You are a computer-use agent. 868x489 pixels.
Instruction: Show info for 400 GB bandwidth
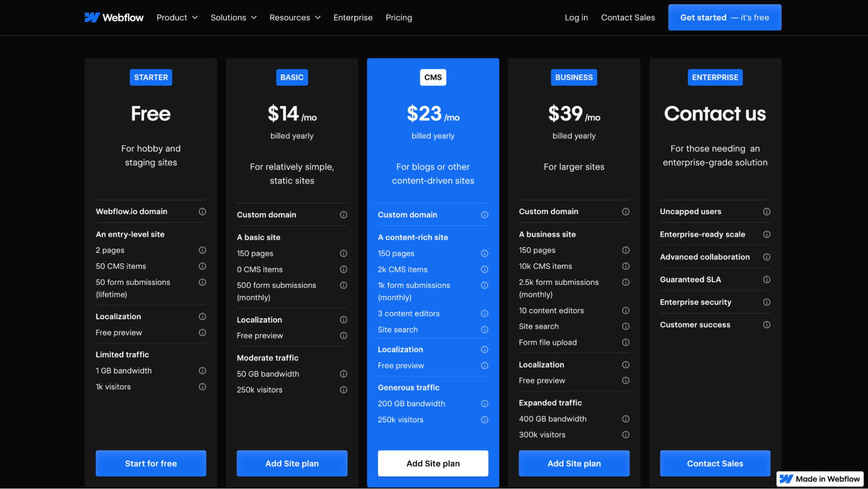[x=626, y=419]
